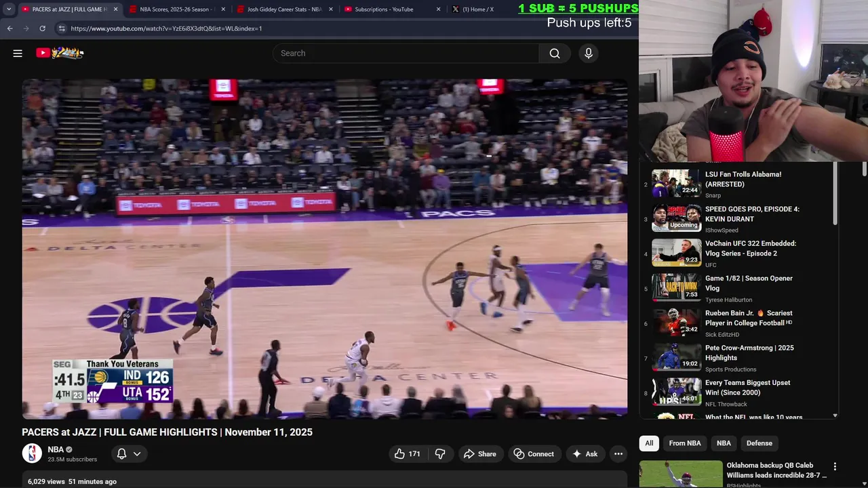Click the Connect button
The image size is (868, 488).
click(534, 454)
